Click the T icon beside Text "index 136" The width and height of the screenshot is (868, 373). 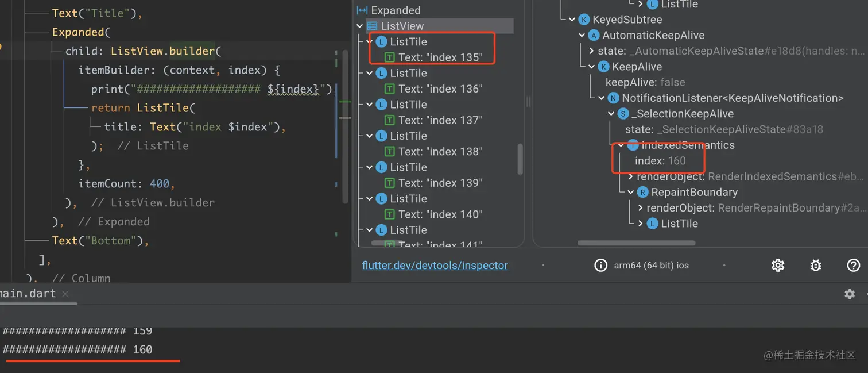[390, 89]
